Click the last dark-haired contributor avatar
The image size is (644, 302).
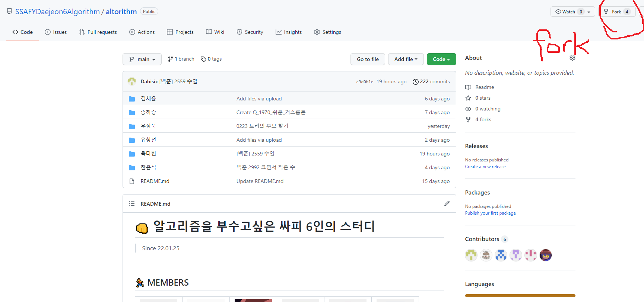(x=546, y=255)
